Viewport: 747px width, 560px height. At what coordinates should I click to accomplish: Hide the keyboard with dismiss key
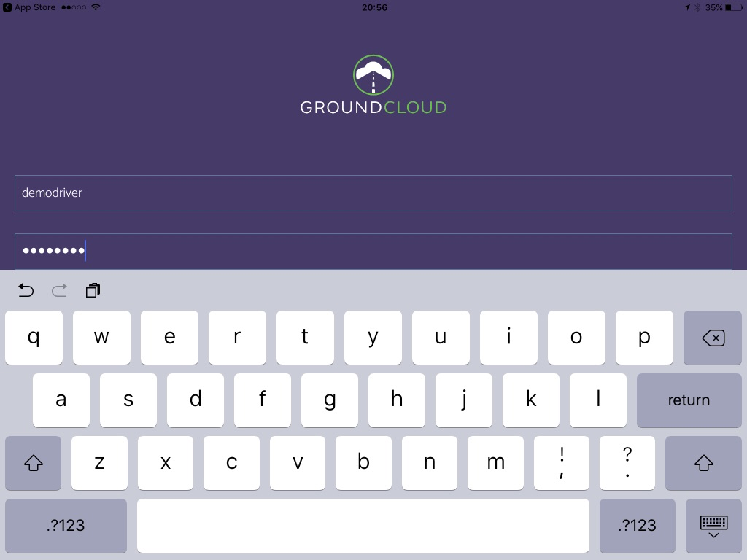pos(713,526)
